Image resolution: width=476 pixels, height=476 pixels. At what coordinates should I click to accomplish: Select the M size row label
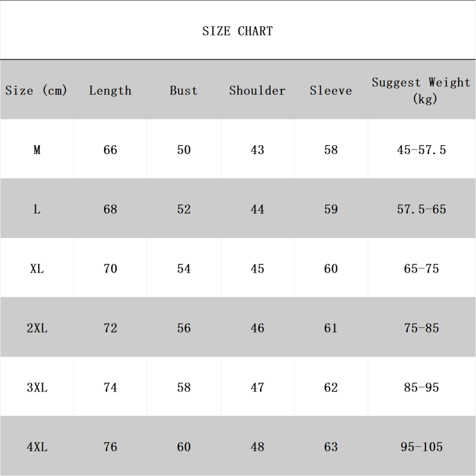[37, 150]
